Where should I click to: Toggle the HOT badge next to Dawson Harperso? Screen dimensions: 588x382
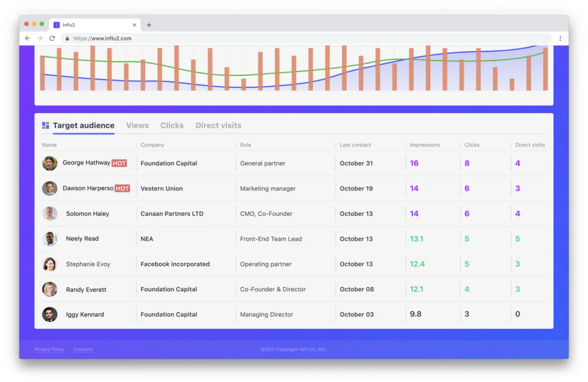[x=123, y=188]
